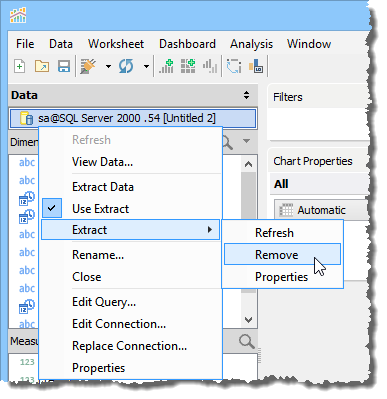The height and width of the screenshot is (399, 387).
Task: Click the first date-time dimension field icon
Action: click(x=27, y=198)
